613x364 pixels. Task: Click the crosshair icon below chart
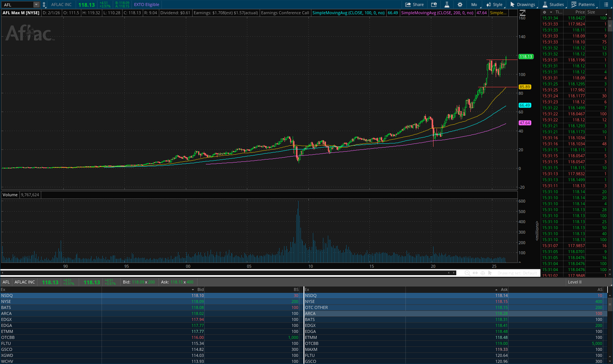(x=482, y=273)
